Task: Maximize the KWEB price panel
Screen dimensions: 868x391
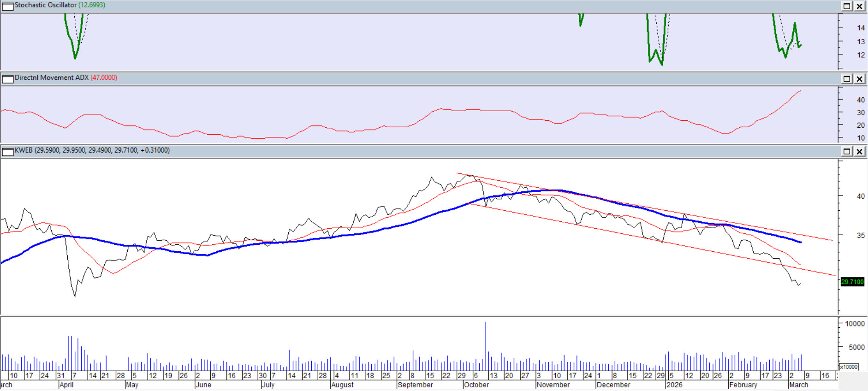Action: (847, 152)
